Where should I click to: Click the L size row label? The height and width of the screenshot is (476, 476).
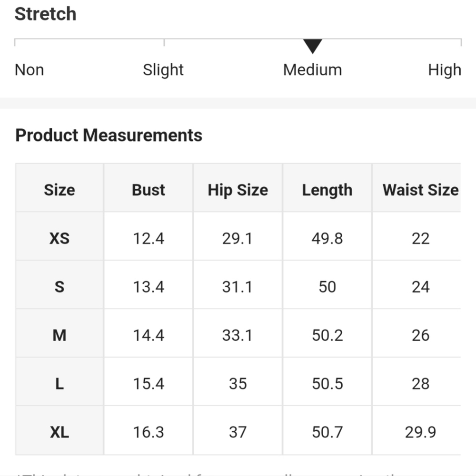[x=59, y=384]
